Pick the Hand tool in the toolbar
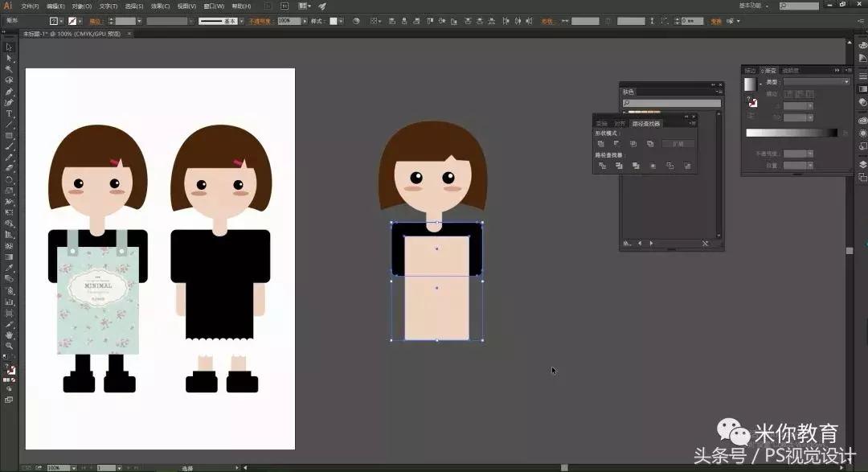The image size is (868, 472). 9,334
